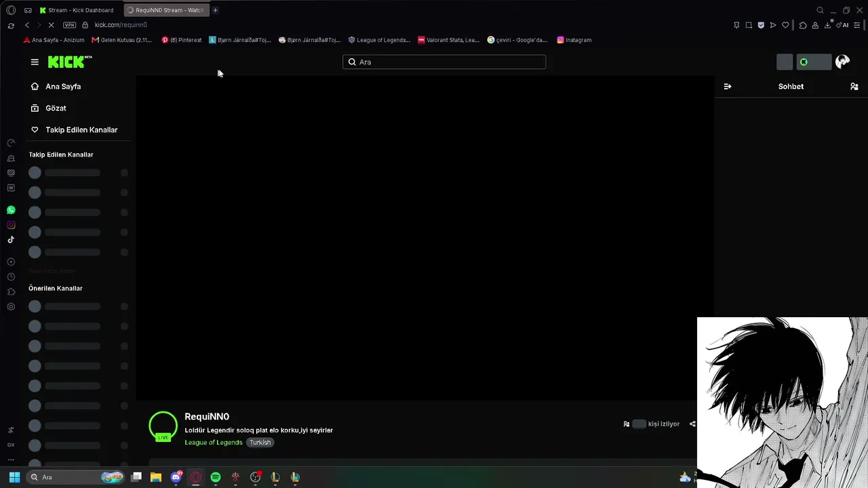Click the Opera GX menu logo
The image size is (868, 488).
11,10
